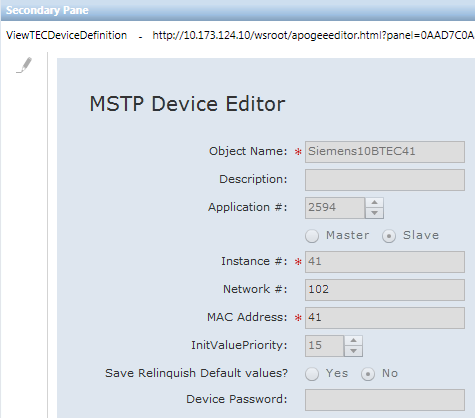Decrease the Application # spinner value
This screenshot has height=418, width=475.
374,213
